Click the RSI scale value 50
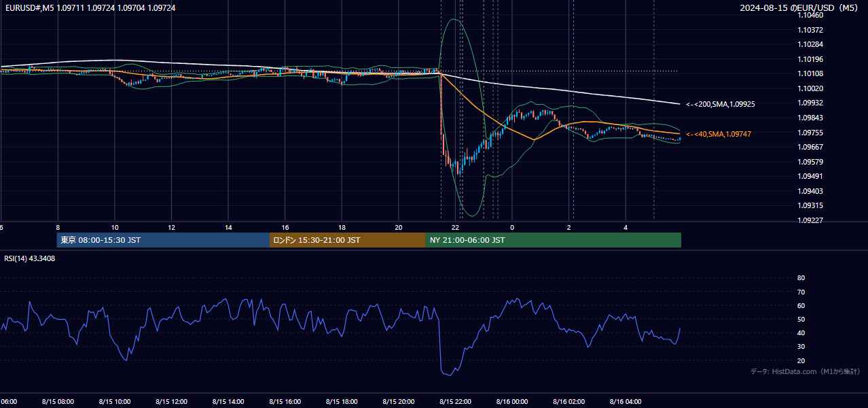Image resolution: width=868 pixels, height=408 pixels. pyautogui.click(x=801, y=320)
